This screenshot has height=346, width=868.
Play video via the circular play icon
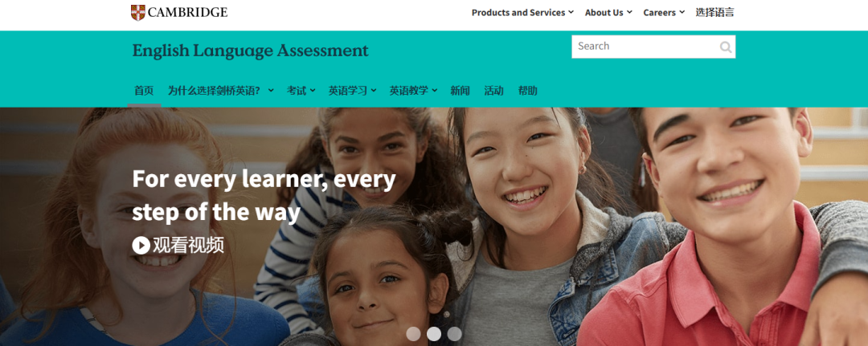141,245
